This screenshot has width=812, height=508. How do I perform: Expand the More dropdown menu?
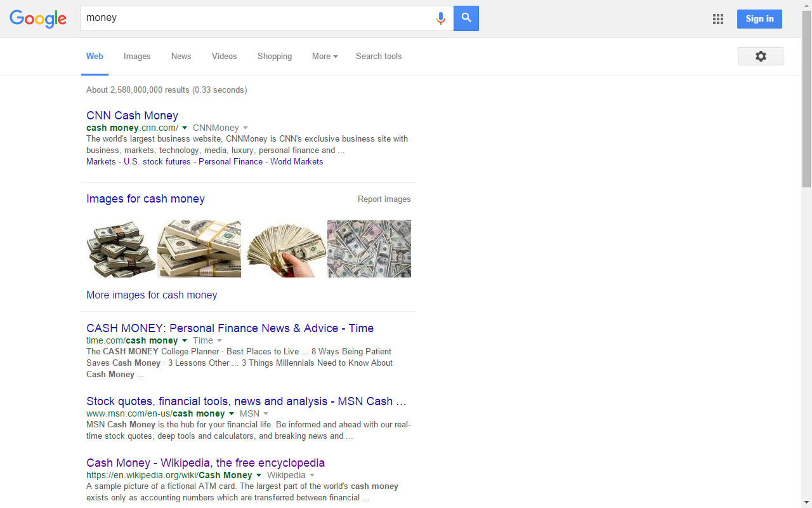[325, 57]
